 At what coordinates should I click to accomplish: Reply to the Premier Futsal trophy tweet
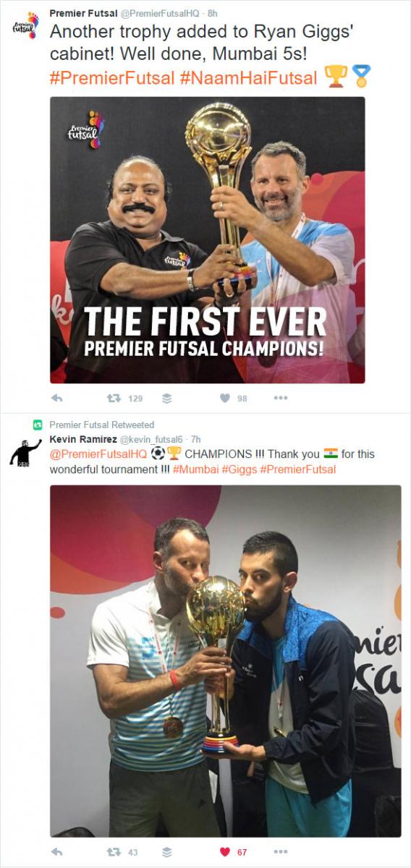point(58,398)
